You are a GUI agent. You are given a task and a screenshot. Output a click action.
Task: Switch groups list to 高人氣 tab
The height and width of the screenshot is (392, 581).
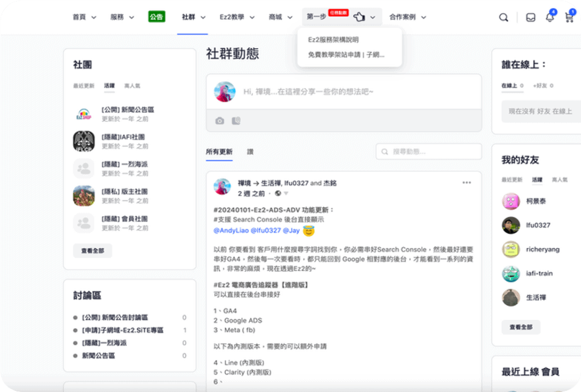point(132,86)
